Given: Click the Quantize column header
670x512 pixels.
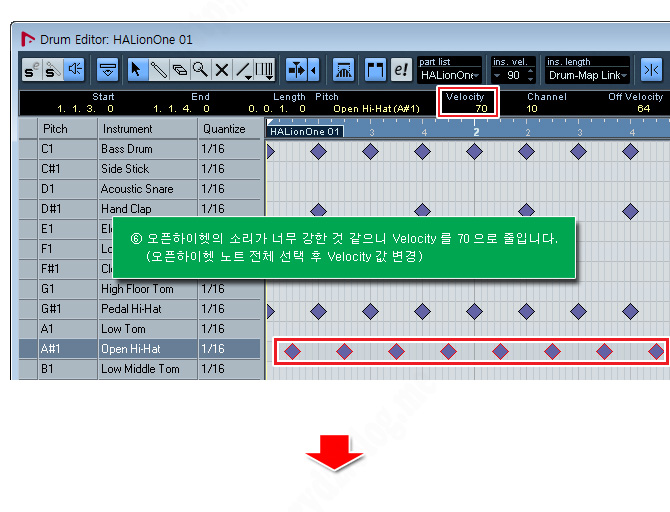Looking at the screenshot, I should tap(229, 129).
